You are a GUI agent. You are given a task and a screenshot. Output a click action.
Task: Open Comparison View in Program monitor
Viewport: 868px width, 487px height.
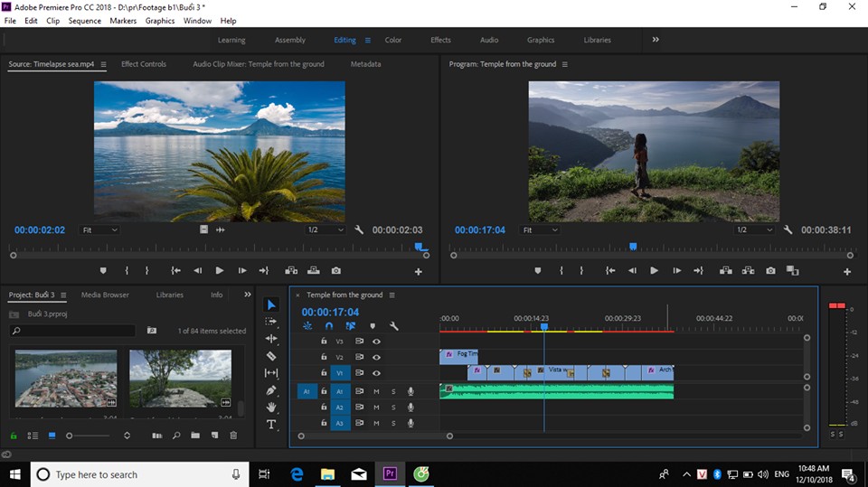[x=793, y=271]
